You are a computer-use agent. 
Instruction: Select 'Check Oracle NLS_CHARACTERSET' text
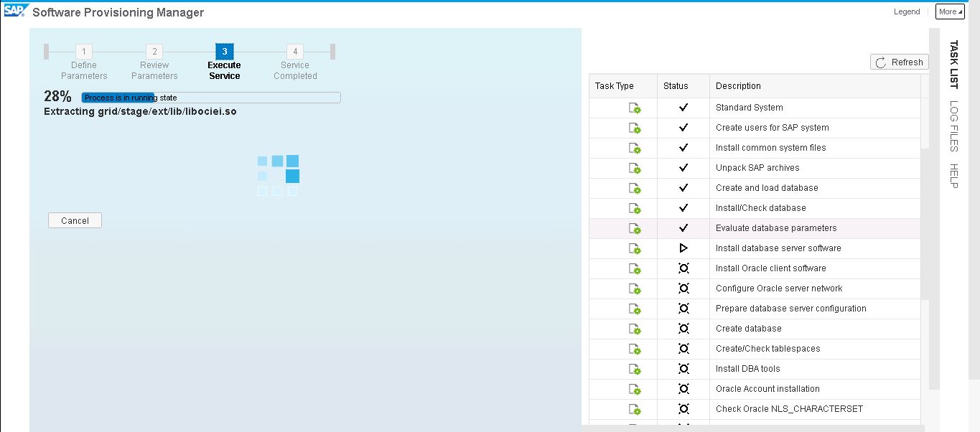point(790,409)
